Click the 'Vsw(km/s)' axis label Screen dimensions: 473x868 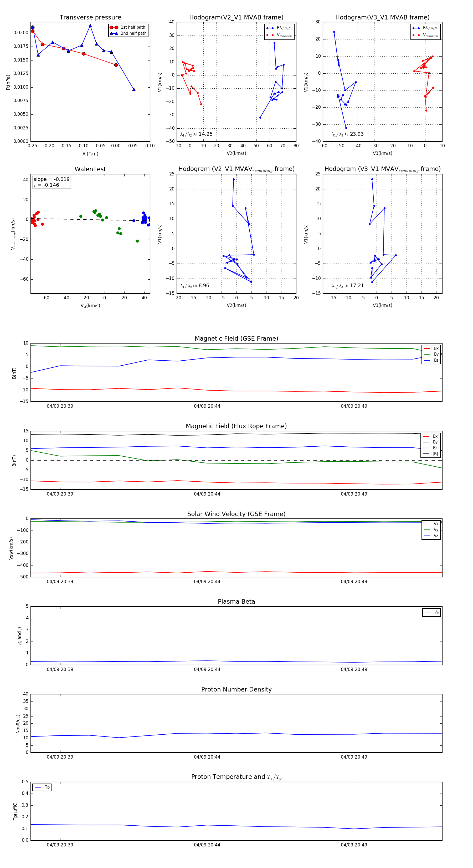click(11, 548)
